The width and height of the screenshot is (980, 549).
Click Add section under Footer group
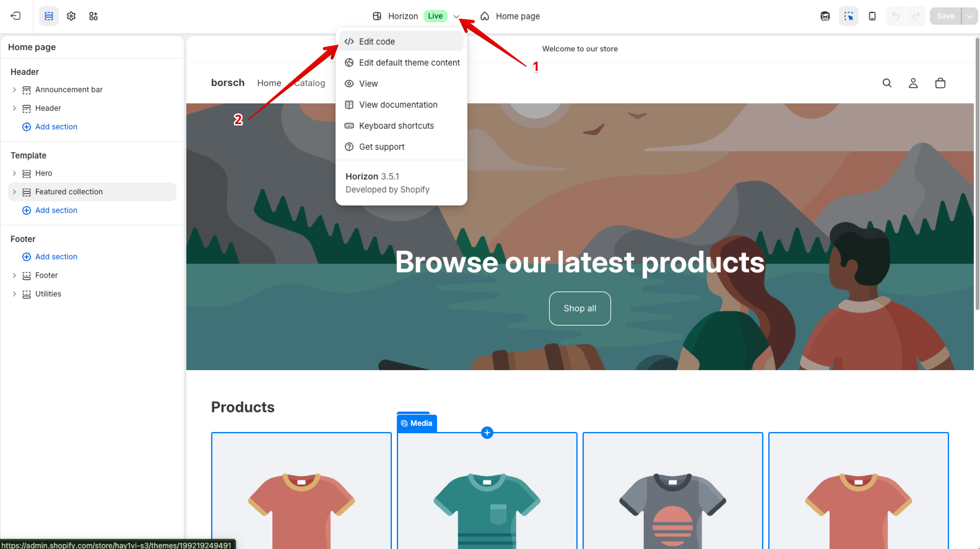pos(50,257)
